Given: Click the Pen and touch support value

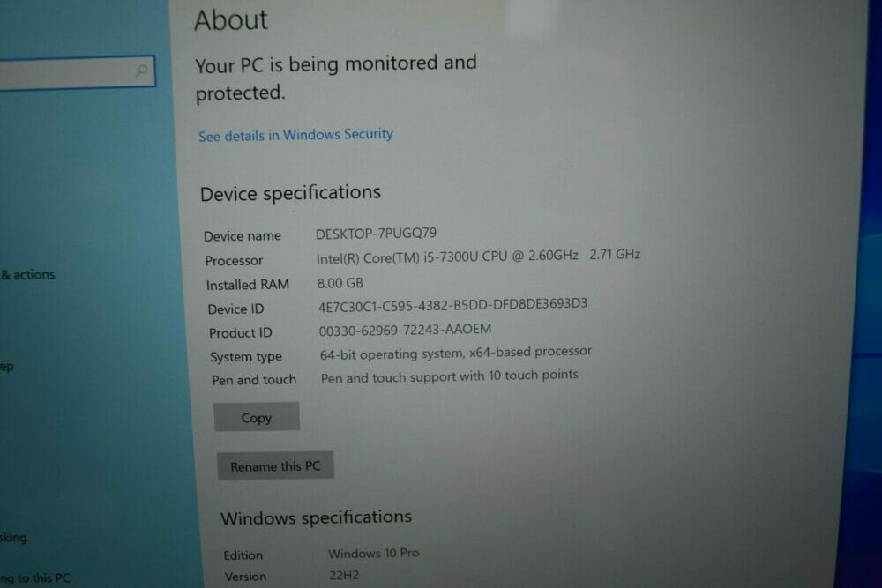Looking at the screenshot, I should coord(450,376).
